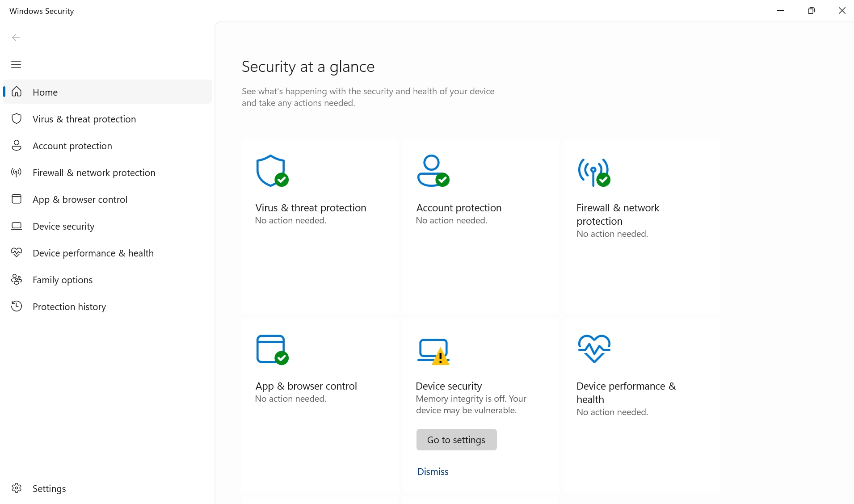Select App & browser control in sidebar
The height and width of the screenshot is (504, 854).
pos(80,199)
